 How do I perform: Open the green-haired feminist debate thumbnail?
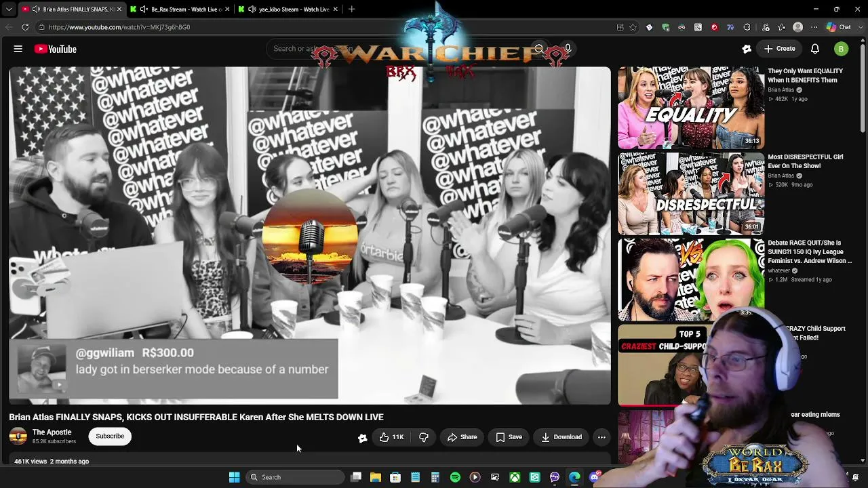(691, 279)
